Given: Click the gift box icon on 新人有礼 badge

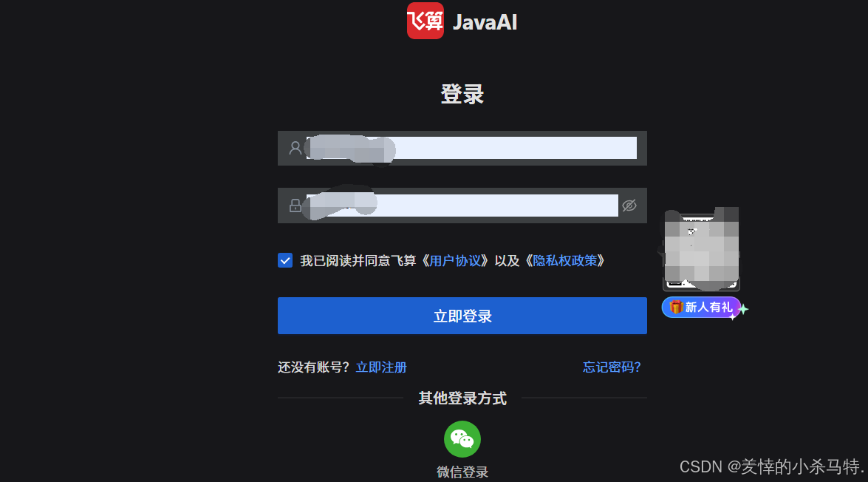Looking at the screenshot, I should [x=676, y=307].
